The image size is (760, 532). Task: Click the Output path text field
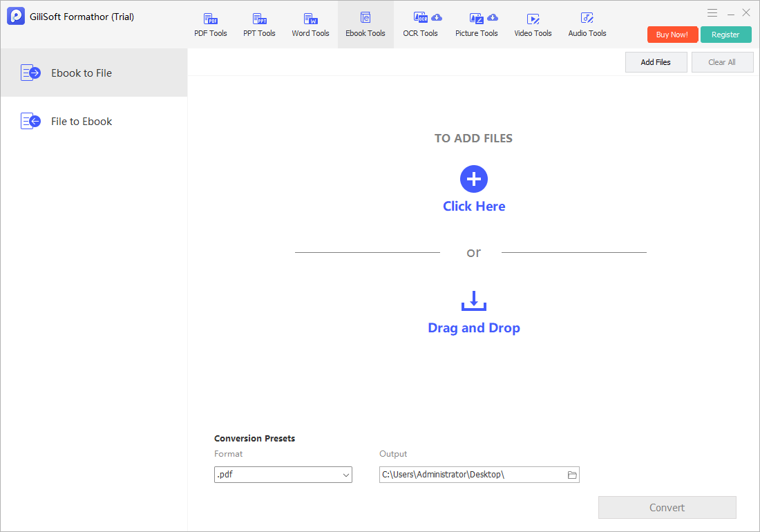(473, 475)
